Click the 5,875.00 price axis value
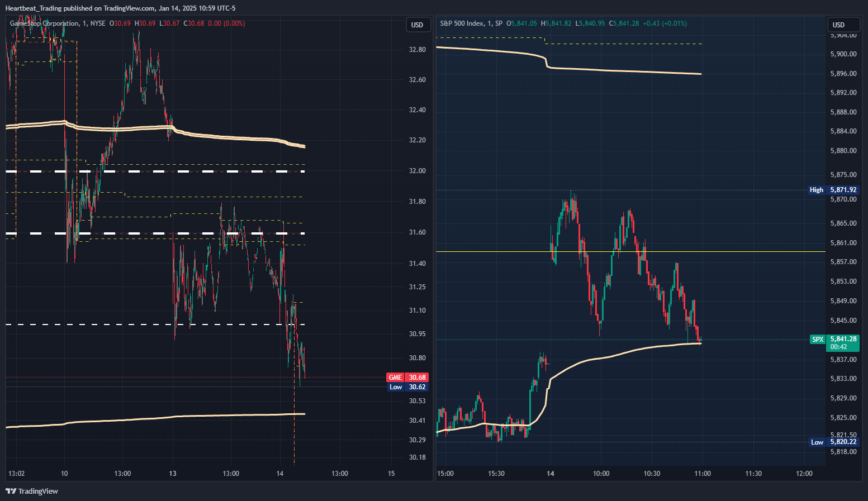Image resolution: width=868 pixels, height=501 pixels. (x=843, y=175)
